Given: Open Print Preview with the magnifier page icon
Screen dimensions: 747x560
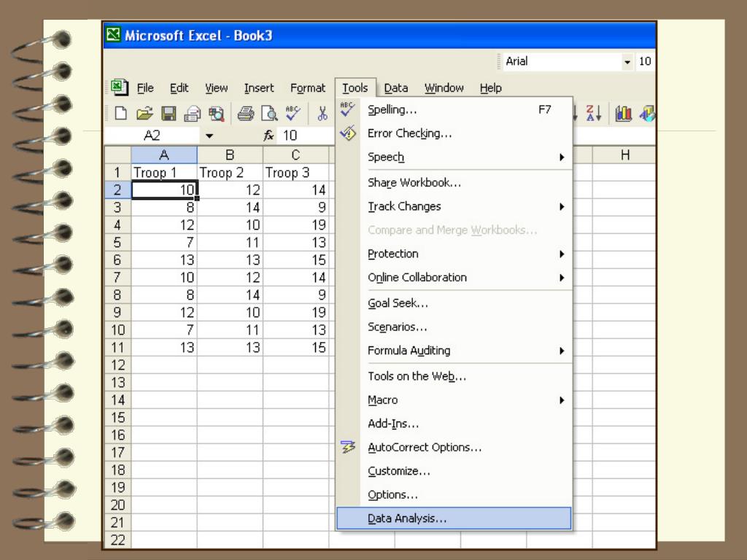Looking at the screenshot, I should (x=269, y=113).
